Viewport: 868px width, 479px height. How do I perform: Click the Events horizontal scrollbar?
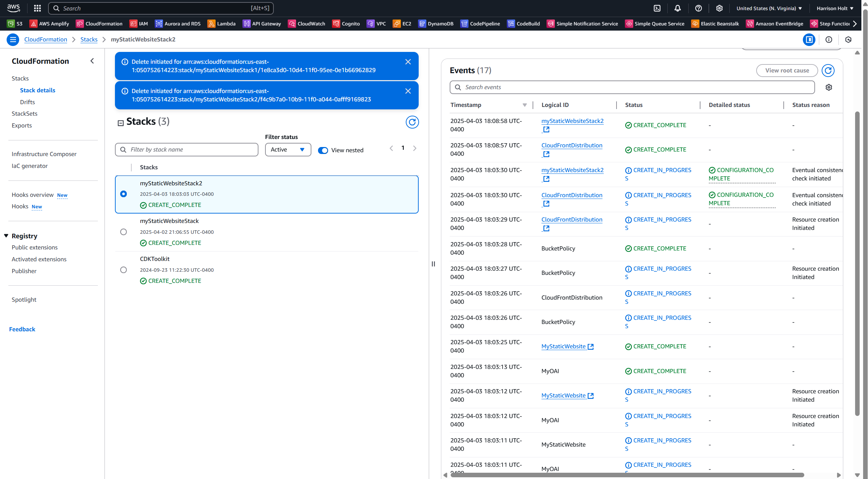627,475
